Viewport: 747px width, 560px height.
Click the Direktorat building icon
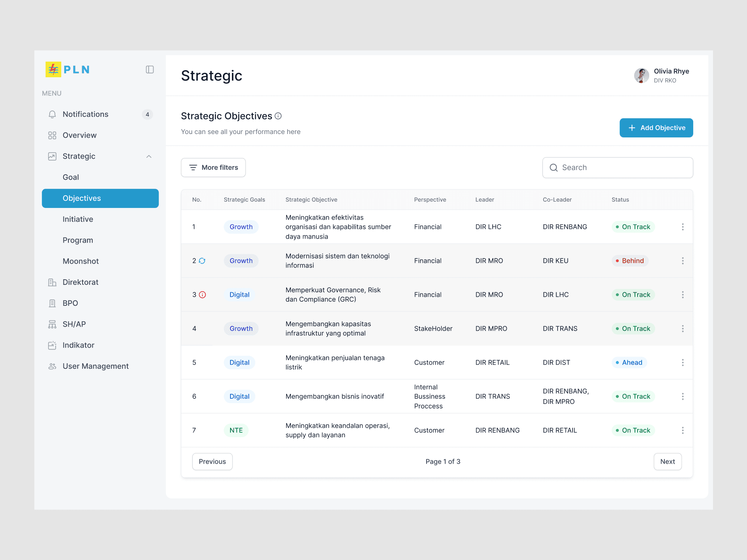click(x=52, y=282)
